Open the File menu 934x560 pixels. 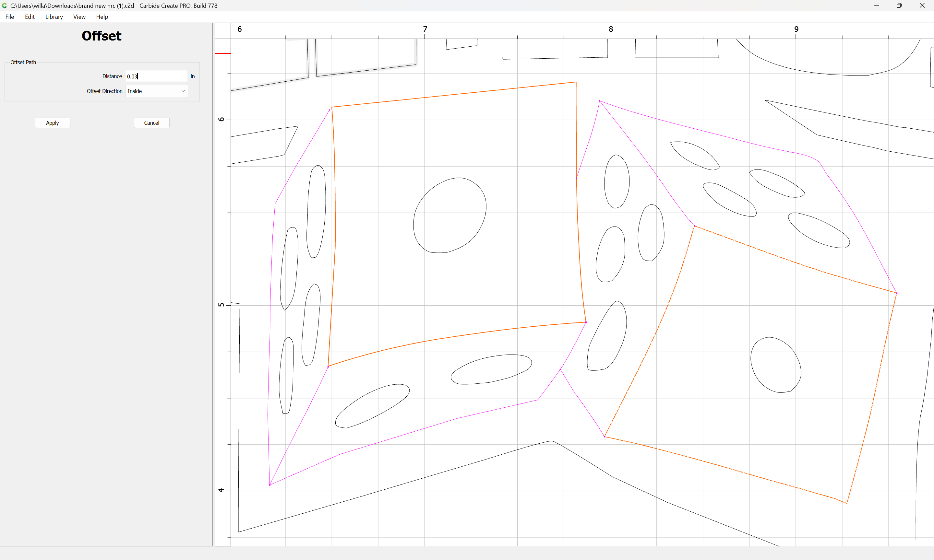(x=9, y=17)
